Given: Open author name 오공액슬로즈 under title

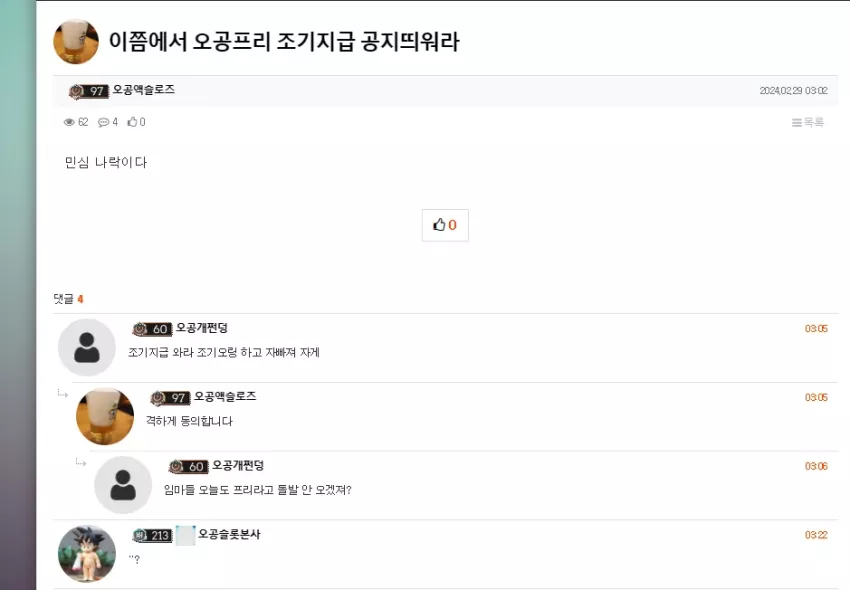Looking at the screenshot, I should pyautogui.click(x=144, y=89).
